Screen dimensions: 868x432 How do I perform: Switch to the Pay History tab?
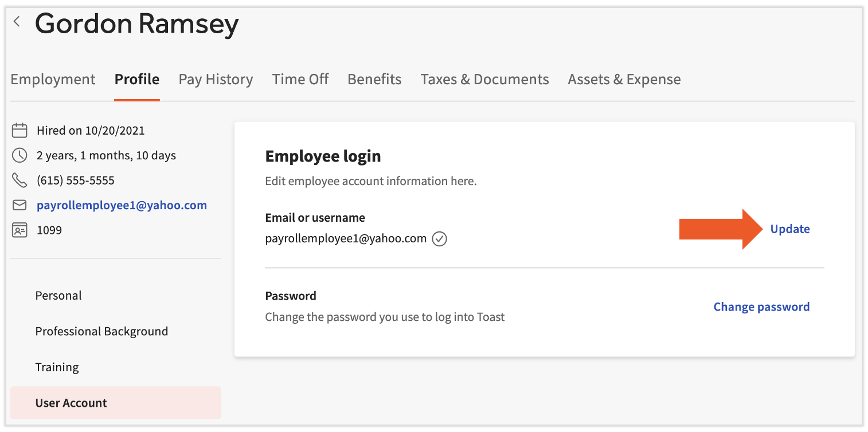coord(216,79)
